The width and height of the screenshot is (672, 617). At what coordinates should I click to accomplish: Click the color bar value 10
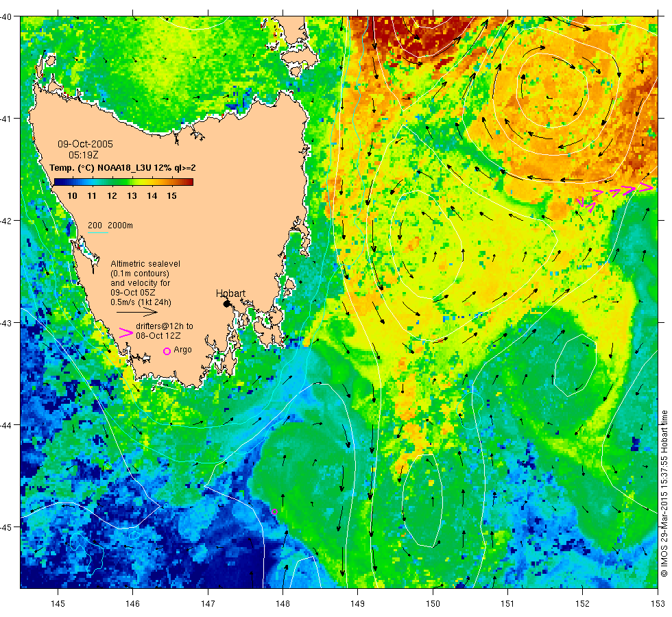pyautogui.click(x=72, y=196)
